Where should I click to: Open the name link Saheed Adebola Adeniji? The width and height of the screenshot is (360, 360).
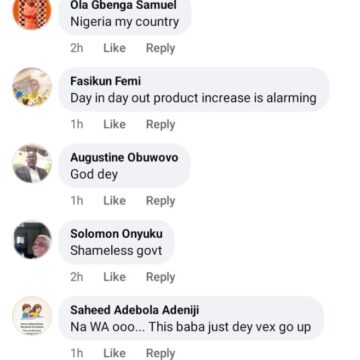134,310
